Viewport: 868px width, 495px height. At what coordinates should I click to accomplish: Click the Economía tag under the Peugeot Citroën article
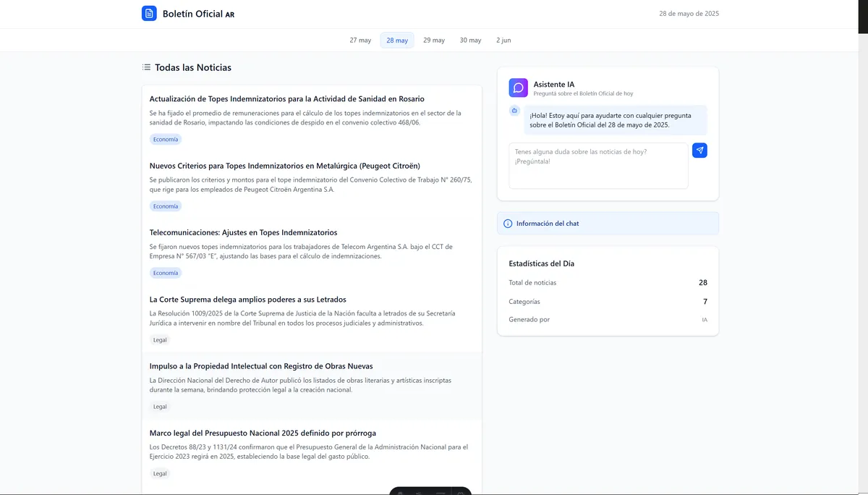[166, 206]
